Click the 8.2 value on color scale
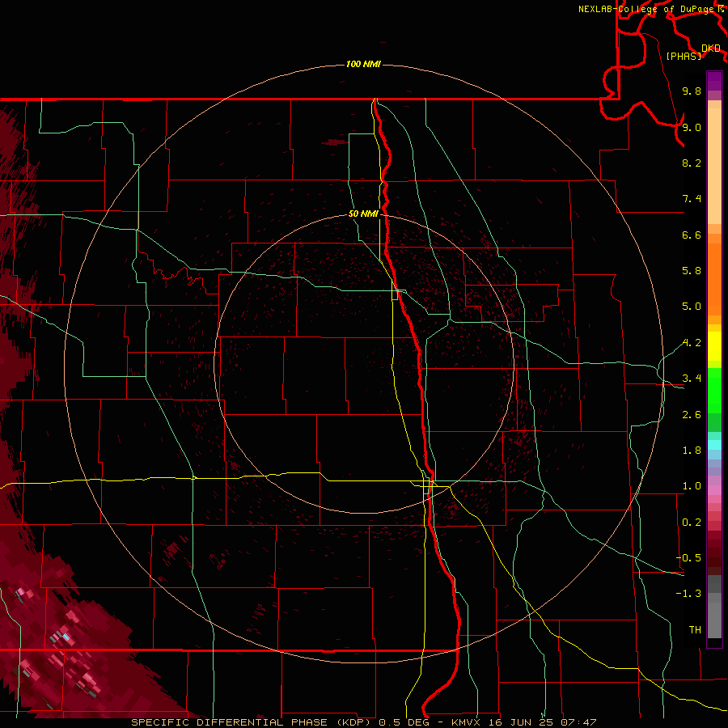Image resolution: width=728 pixels, height=728 pixels. [692, 163]
